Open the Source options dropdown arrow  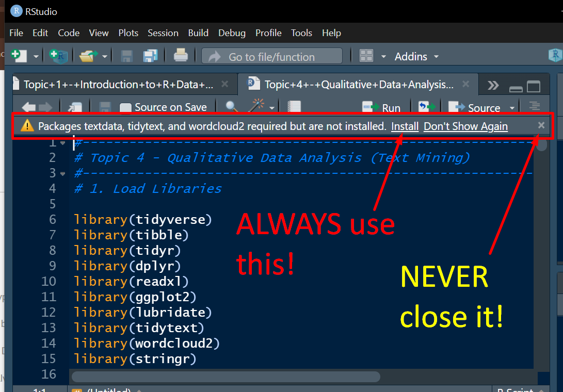point(512,108)
